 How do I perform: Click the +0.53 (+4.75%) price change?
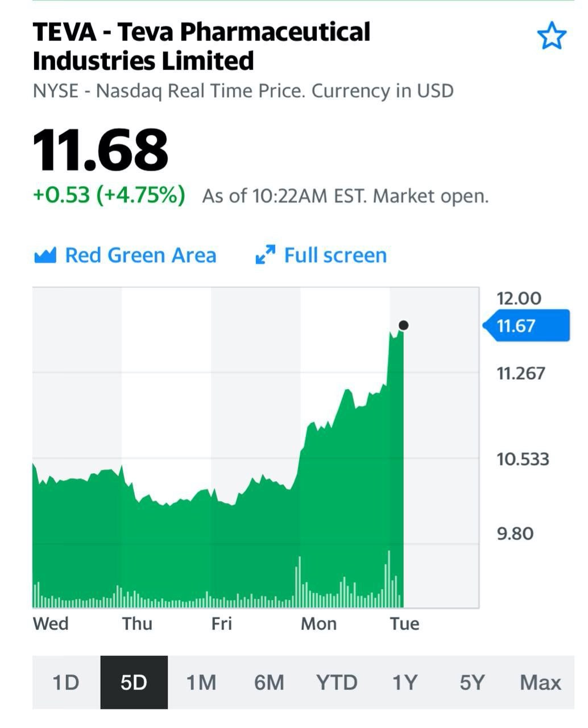(x=109, y=195)
